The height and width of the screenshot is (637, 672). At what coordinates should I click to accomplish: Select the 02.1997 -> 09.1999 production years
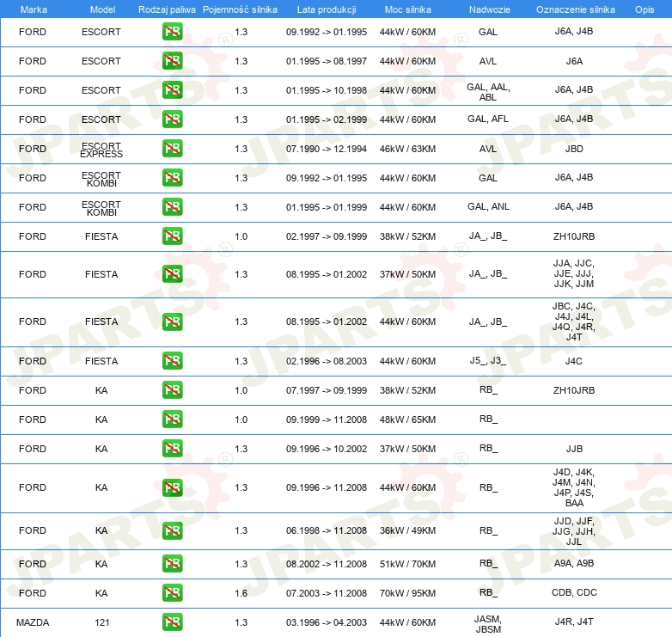pos(327,236)
